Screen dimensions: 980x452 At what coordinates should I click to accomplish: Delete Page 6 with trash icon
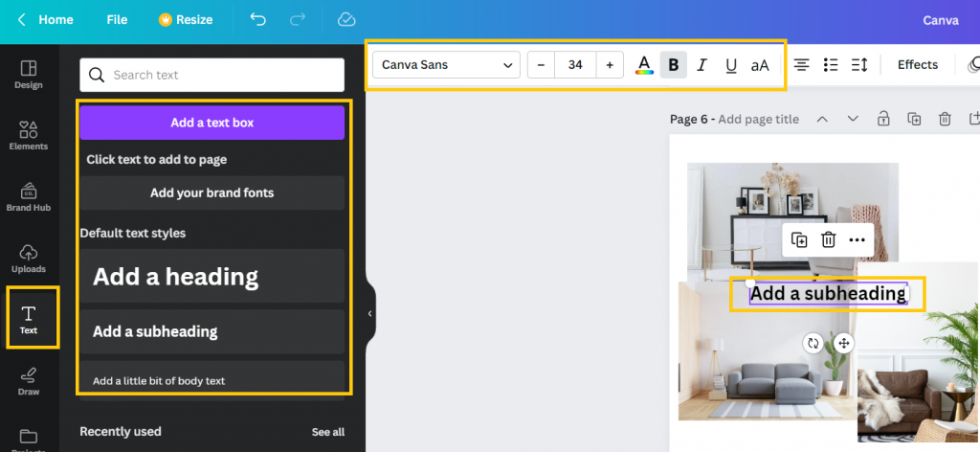pos(946,119)
